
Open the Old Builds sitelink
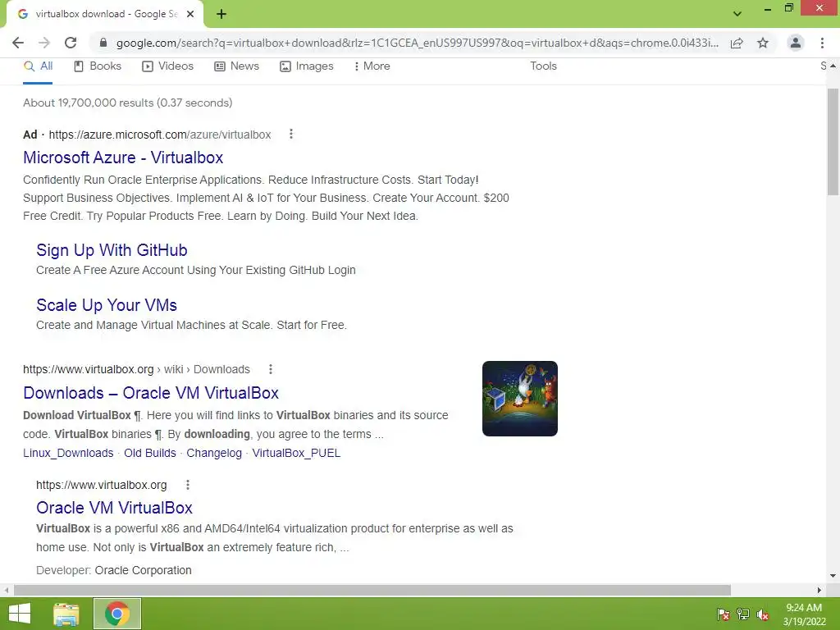pyautogui.click(x=150, y=453)
